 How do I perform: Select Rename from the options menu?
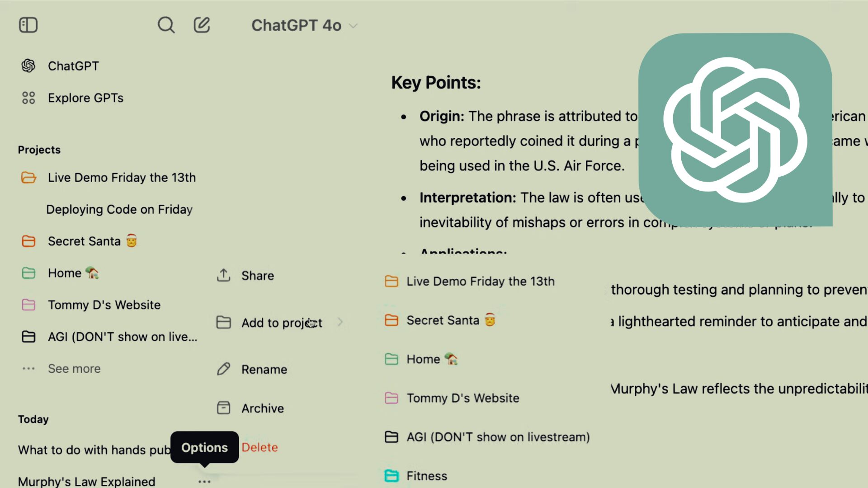[264, 370]
